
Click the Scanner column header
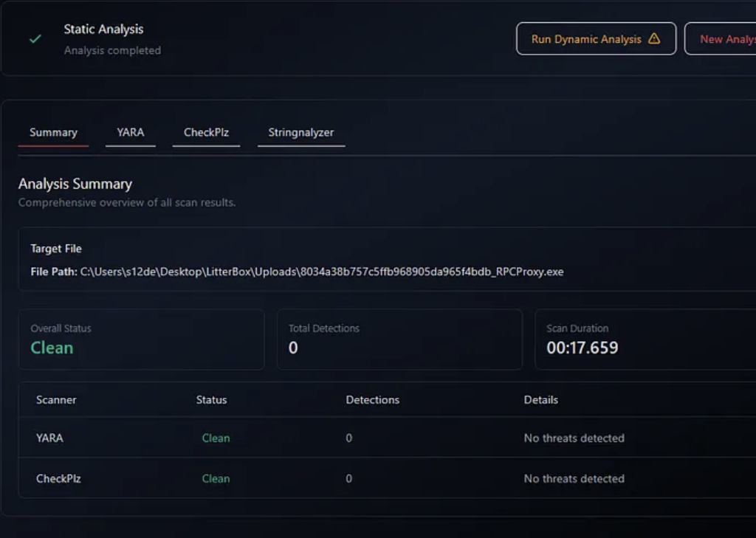(56, 400)
